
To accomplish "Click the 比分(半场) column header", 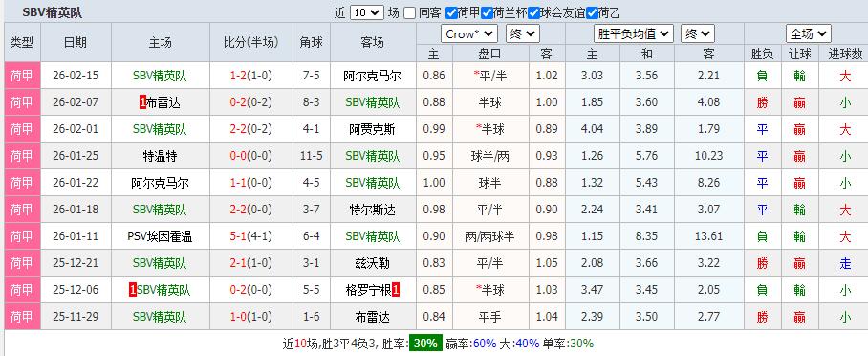I will [x=251, y=43].
